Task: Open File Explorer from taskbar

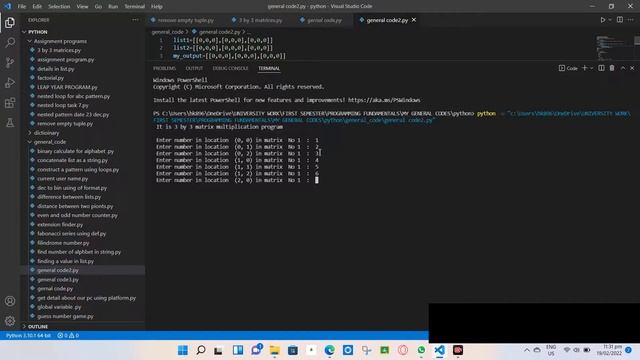Action: click(274, 350)
